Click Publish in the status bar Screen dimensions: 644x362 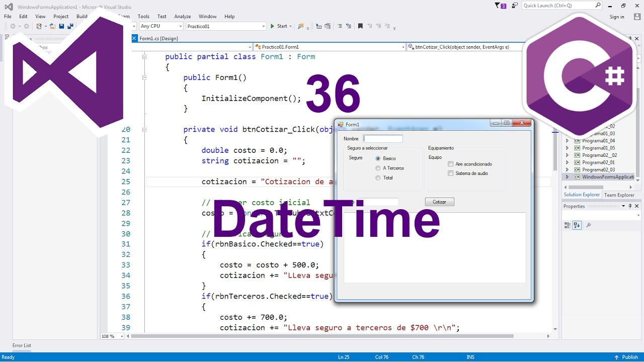click(x=626, y=357)
